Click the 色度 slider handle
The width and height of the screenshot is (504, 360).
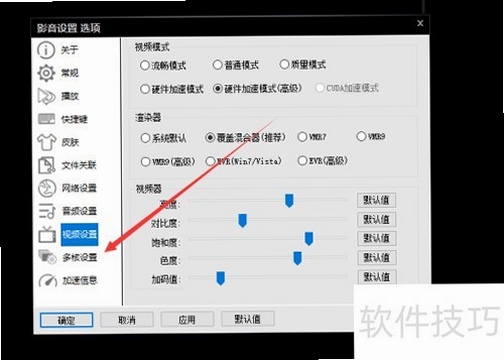tap(298, 258)
